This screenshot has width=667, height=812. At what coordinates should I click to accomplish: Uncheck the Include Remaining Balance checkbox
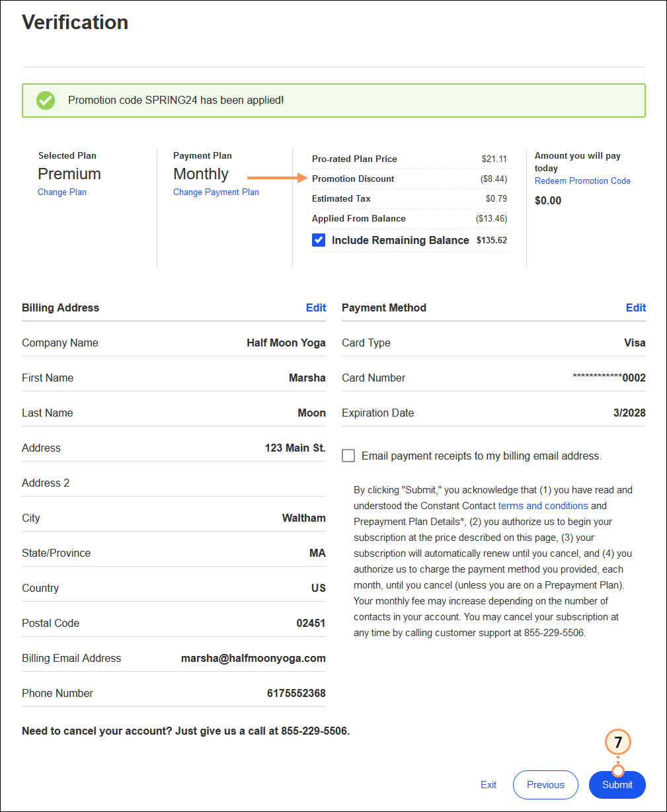click(319, 240)
